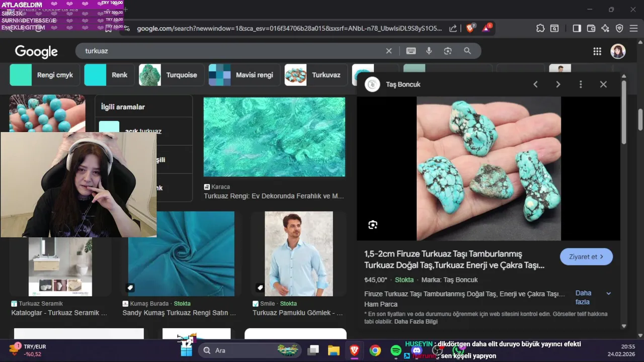Open Brave Wallet icon
The image size is (644, 362).
(591, 28)
